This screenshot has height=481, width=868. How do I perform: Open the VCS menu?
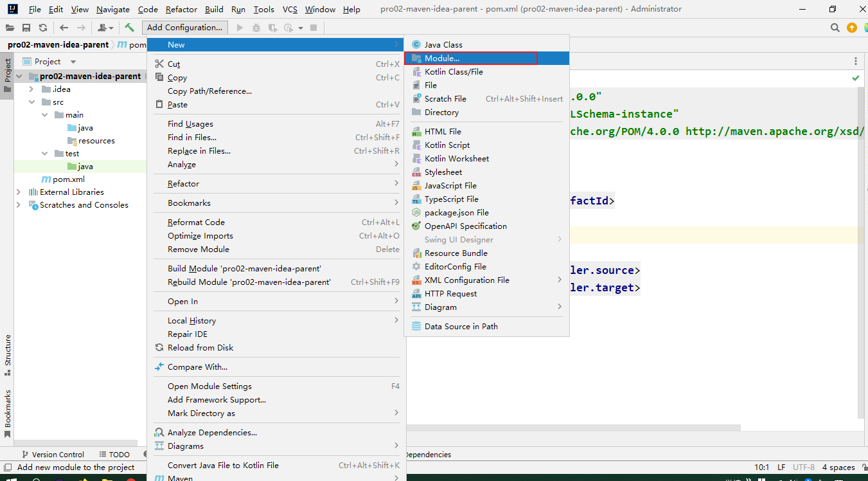coord(290,10)
